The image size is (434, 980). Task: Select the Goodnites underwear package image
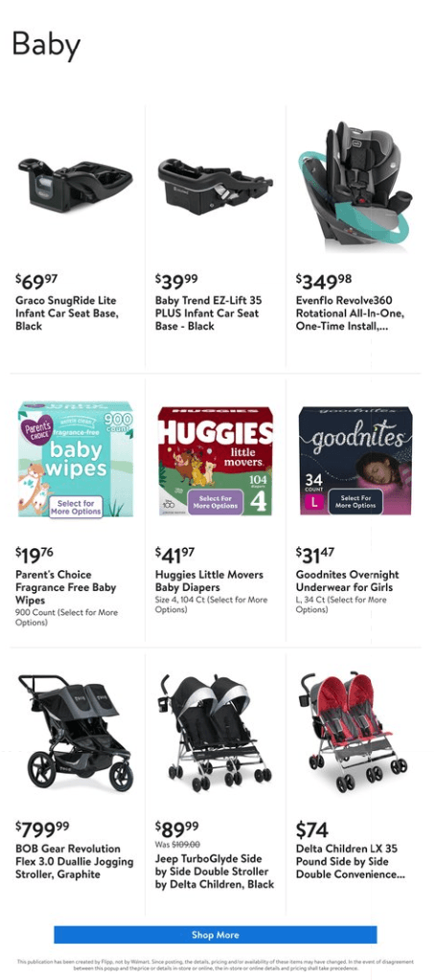click(355, 461)
